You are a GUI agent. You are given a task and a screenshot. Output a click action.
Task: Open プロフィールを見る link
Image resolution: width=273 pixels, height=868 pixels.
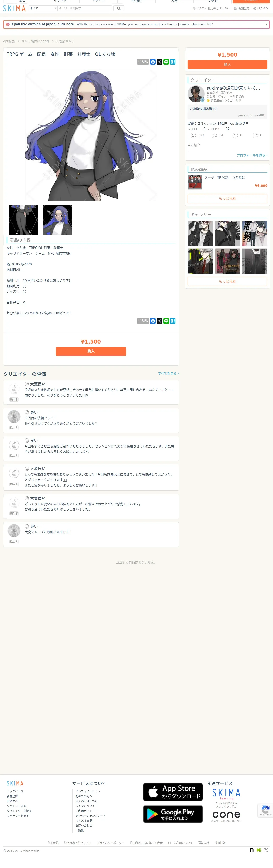tap(252, 155)
